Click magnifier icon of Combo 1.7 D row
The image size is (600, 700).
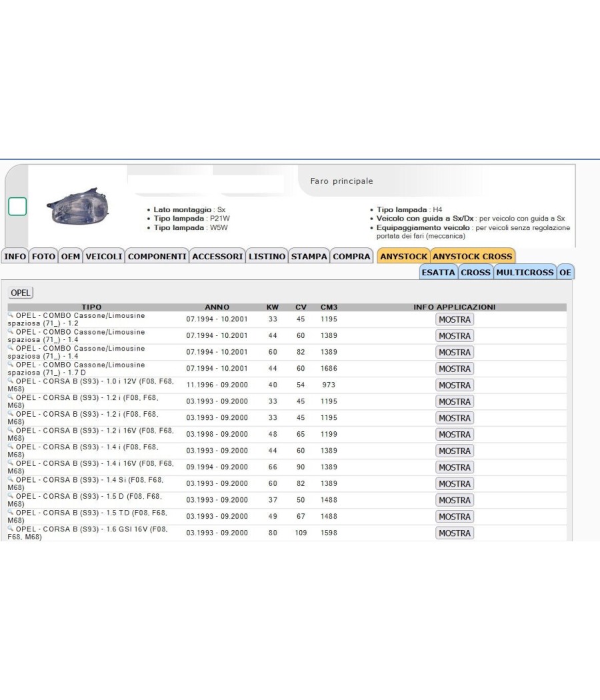click(11, 364)
